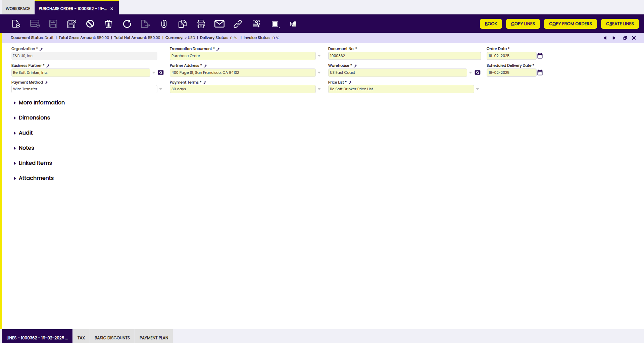Click the Document No. field

coord(404,56)
